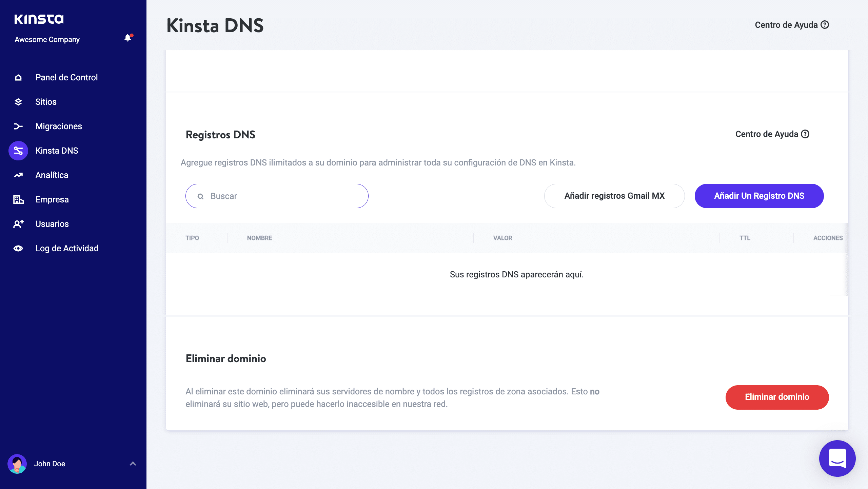Click Añadir Un Registro DNS button
The height and width of the screenshot is (489, 868).
(x=759, y=196)
